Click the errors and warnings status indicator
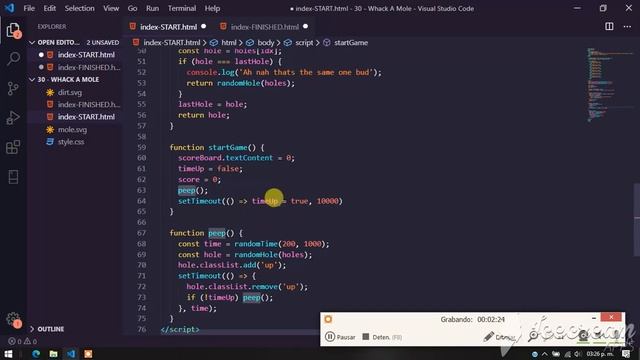Viewport: 640px width, 360px height. (x=22, y=341)
